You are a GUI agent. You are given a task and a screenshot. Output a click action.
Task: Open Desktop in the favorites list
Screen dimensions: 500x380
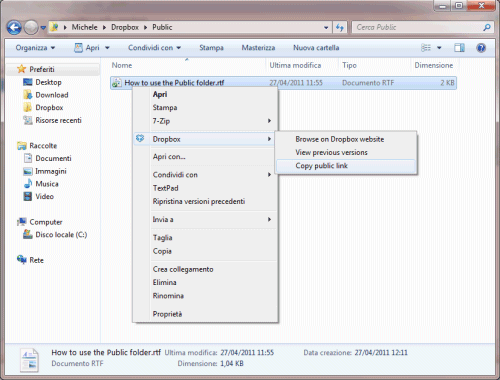point(42,82)
